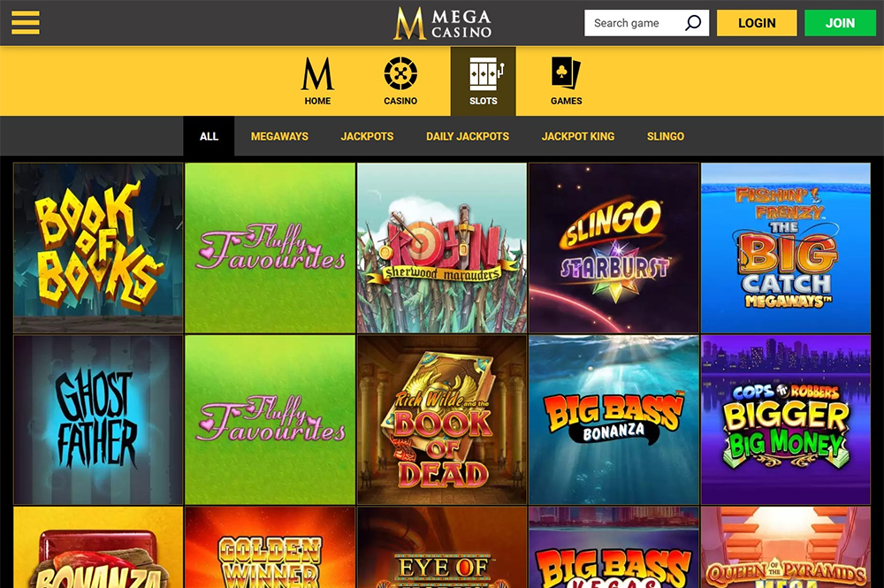This screenshot has width=884, height=588.
Task: Open the Daily Jackpots tab
Action: [x=468, y=136]
